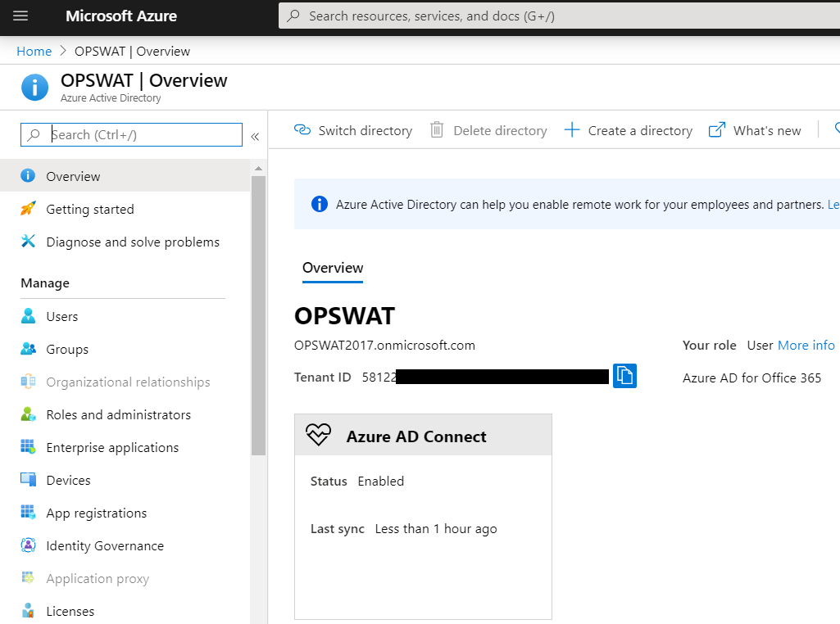
Task: Click the Microsoft Azure logo text
Action: tap(121, 16)
